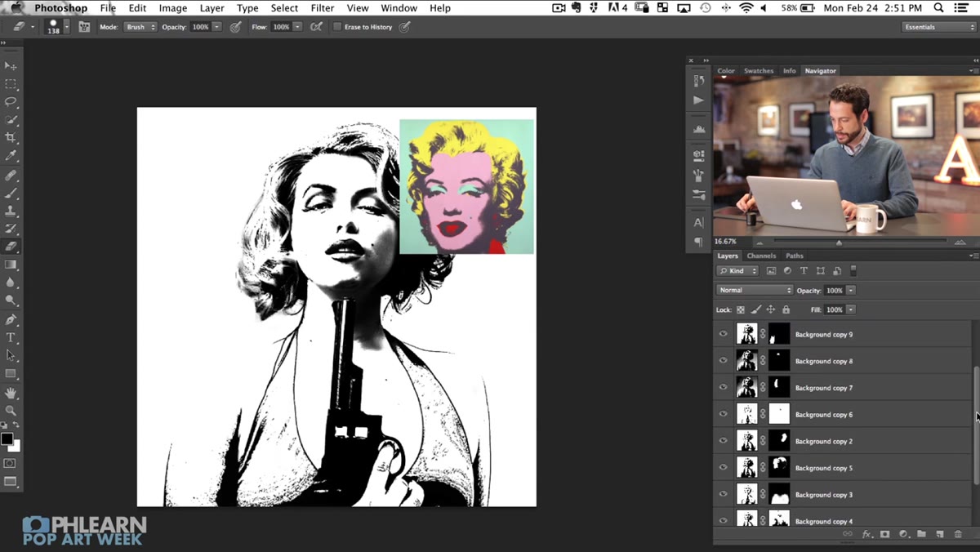Select the Blur tool

[11, 283]
